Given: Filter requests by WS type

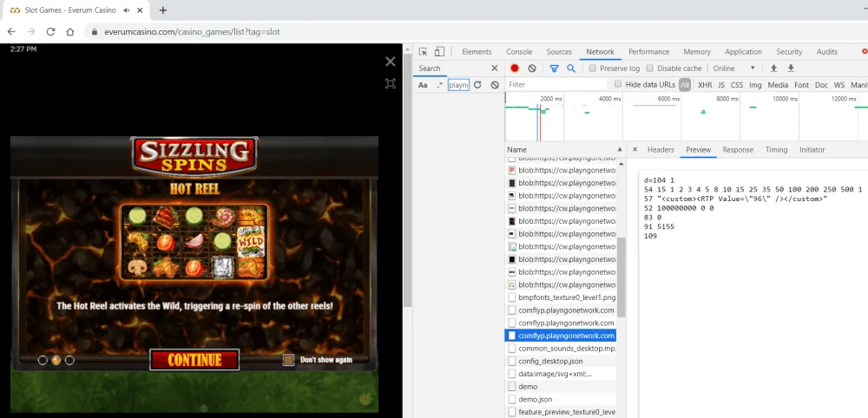Looking at the screenshot, I should point(839,85).
